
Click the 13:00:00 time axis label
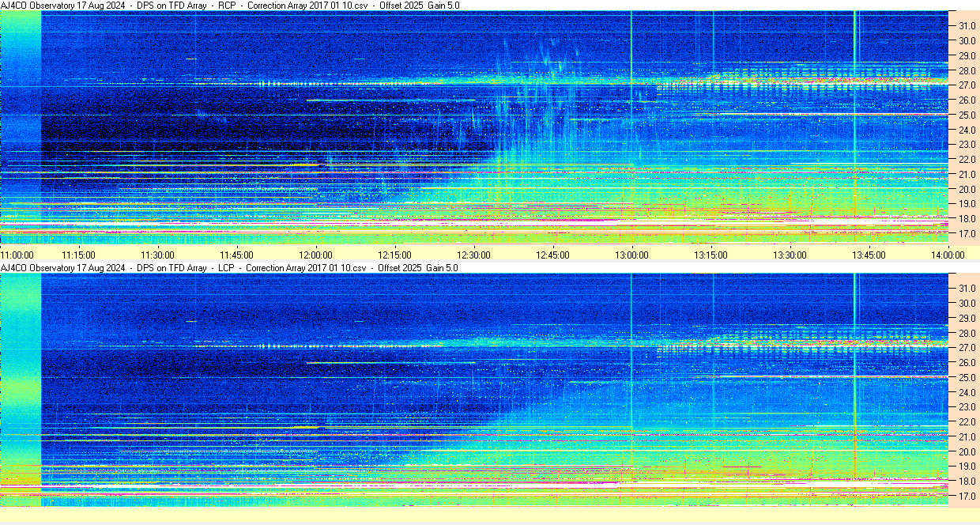631,255
